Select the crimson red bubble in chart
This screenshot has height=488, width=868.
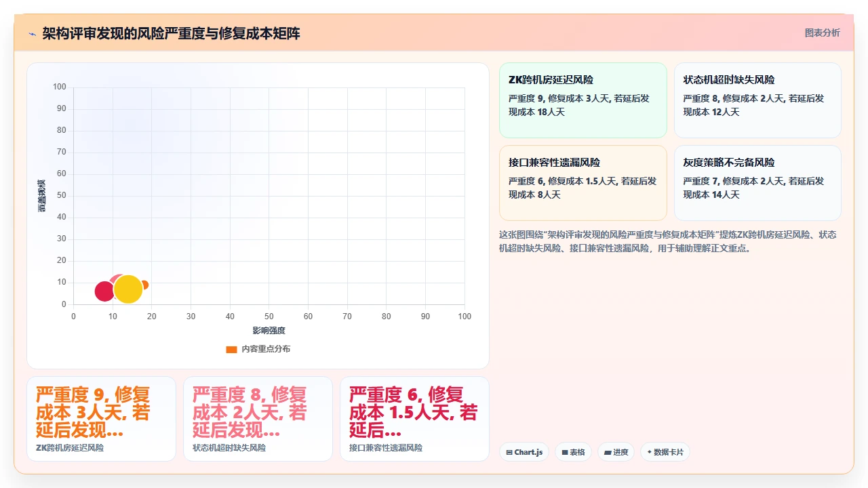pyautogui.click(x=104, y=291)
